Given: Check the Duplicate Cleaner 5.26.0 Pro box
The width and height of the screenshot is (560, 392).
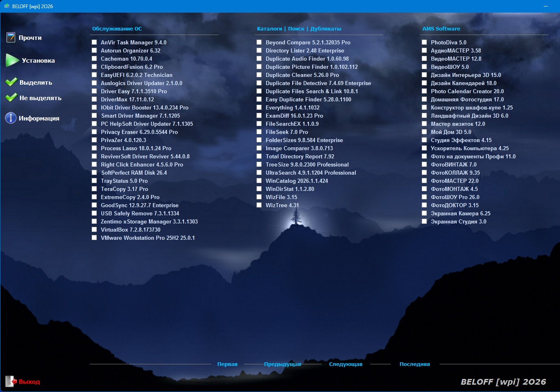Looking at the screenshot, I should point(259,75).
